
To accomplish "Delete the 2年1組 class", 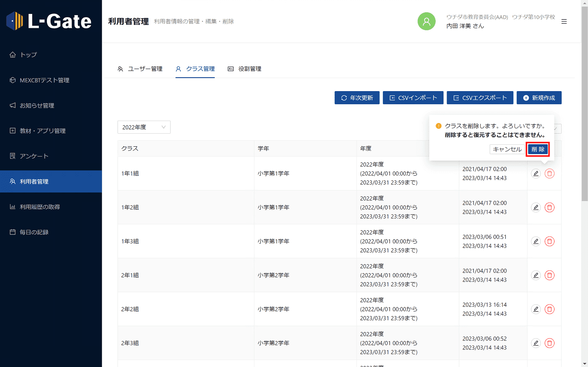I will coord(550,275).
